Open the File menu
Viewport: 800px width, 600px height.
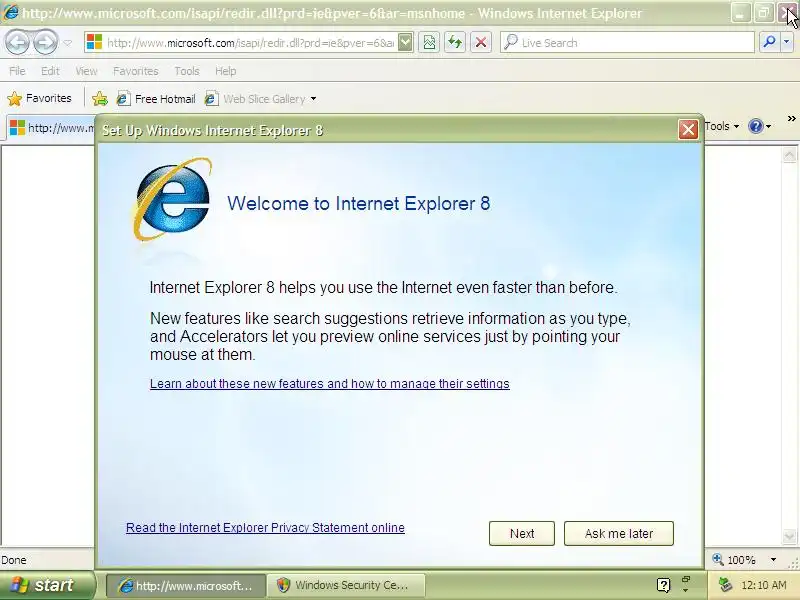click(17, 71)
